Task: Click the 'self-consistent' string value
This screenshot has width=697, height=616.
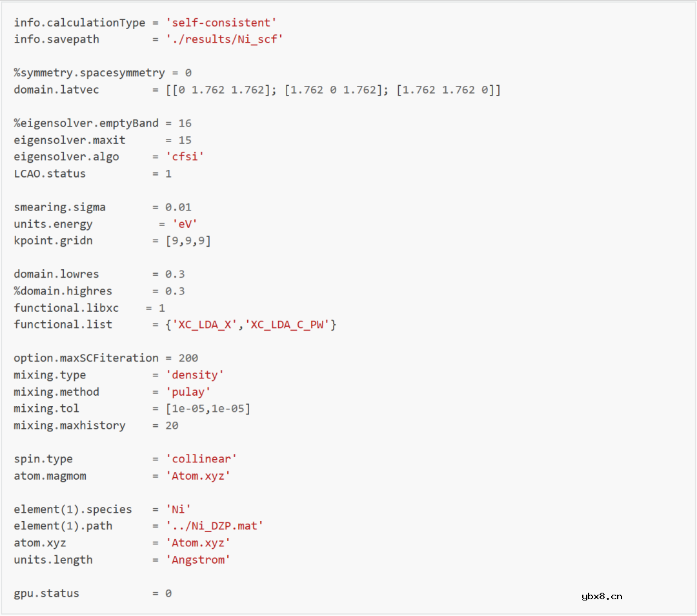Action: [x=221, y=23]
